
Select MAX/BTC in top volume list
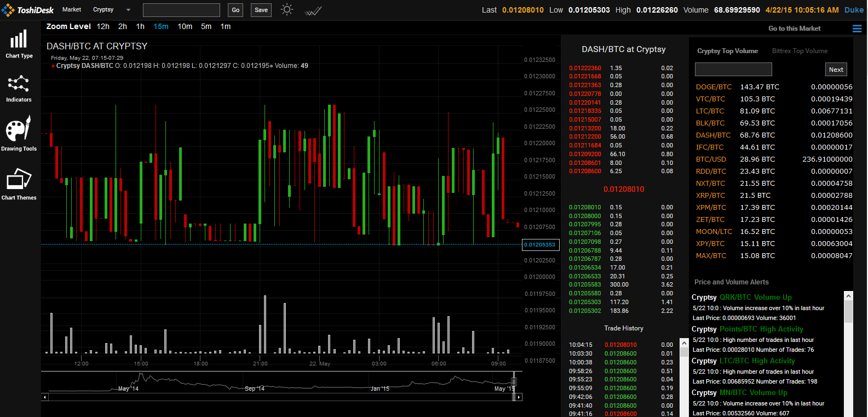click(711, 256)
